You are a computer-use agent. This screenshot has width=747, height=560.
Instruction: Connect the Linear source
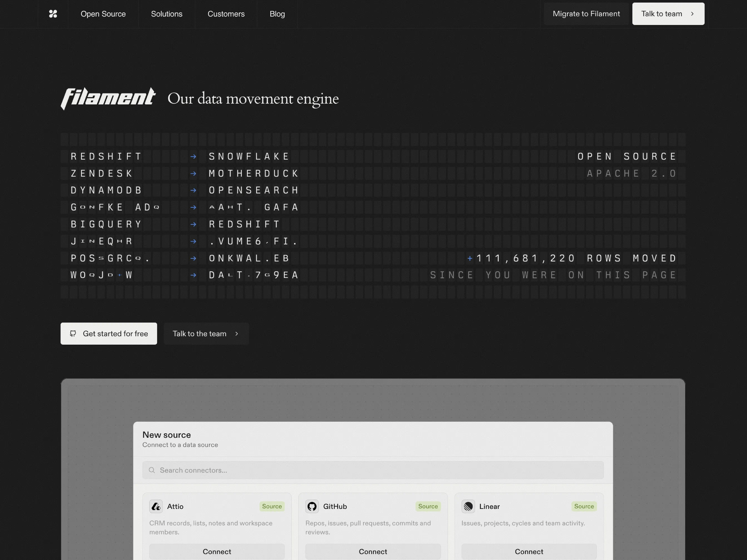(x=529, y=552)
